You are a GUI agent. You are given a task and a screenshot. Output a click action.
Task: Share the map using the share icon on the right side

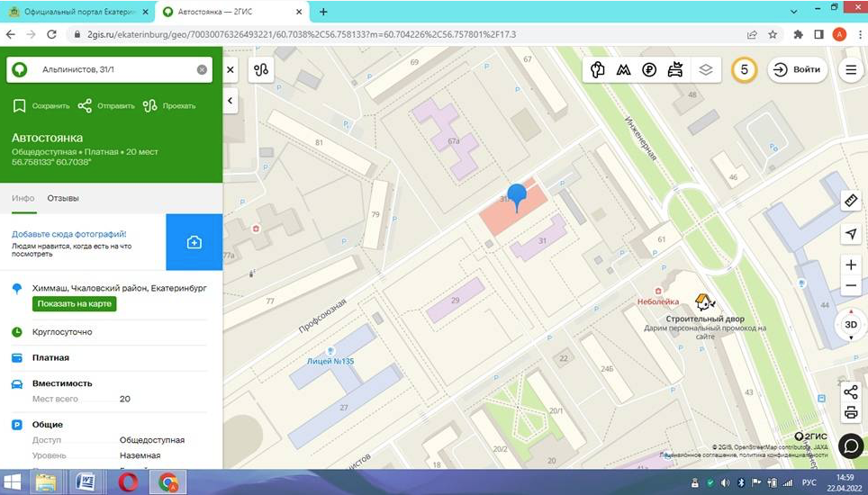pos(851,392)
